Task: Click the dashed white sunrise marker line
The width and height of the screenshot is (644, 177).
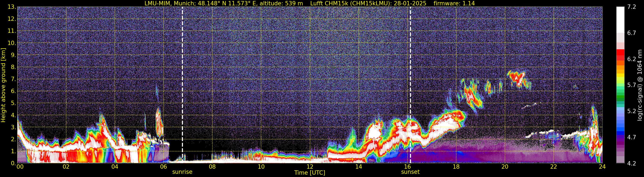Action: click(183, 85)
